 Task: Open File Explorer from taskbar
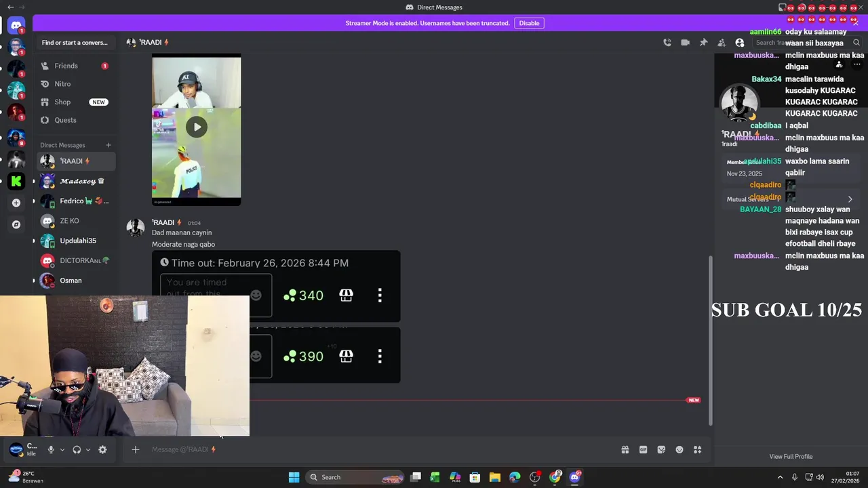(495, 477)
